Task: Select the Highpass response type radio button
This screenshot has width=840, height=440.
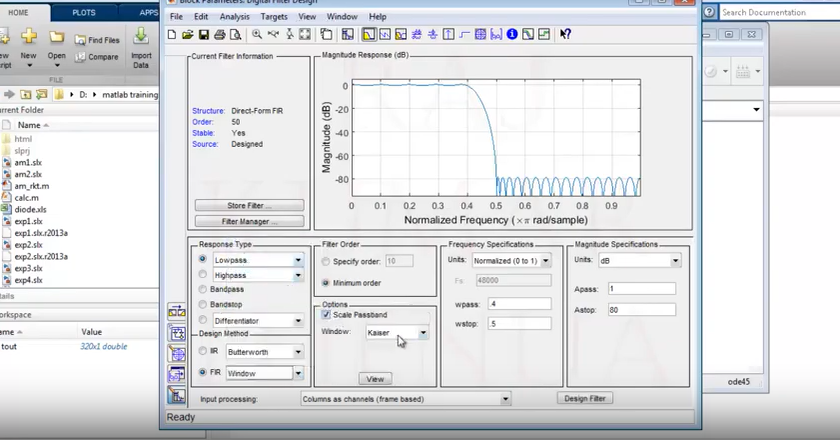Action: pos(202,274)
